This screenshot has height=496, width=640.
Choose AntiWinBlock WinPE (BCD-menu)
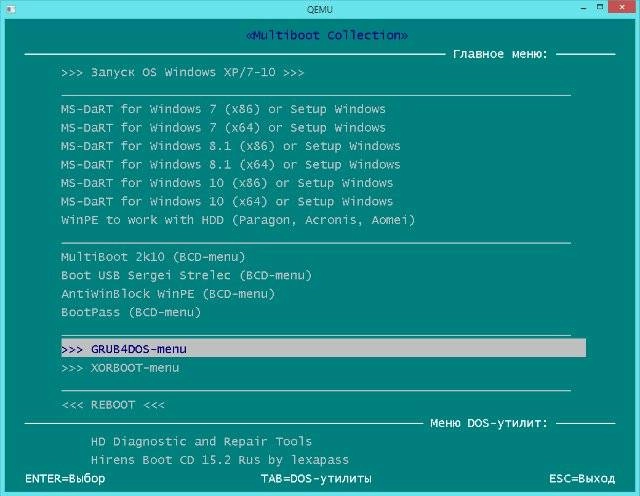click(x=168, y=294)
